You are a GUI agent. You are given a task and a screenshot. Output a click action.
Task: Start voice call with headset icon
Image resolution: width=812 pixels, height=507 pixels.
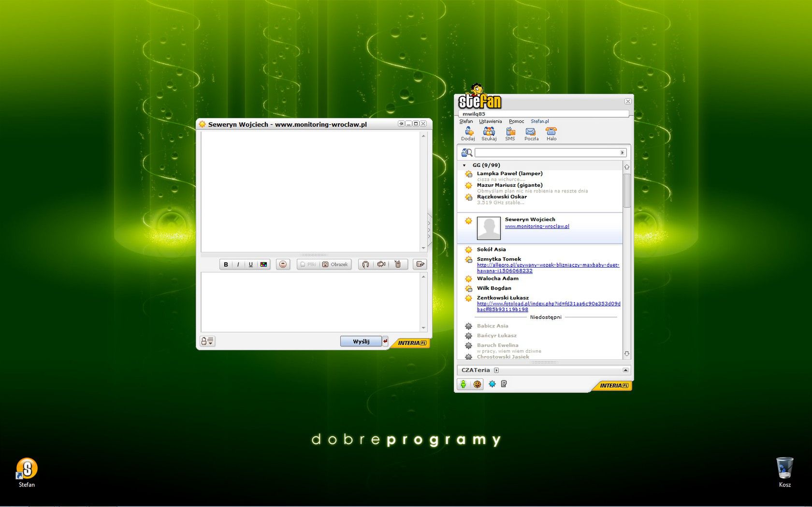(366, 264)
